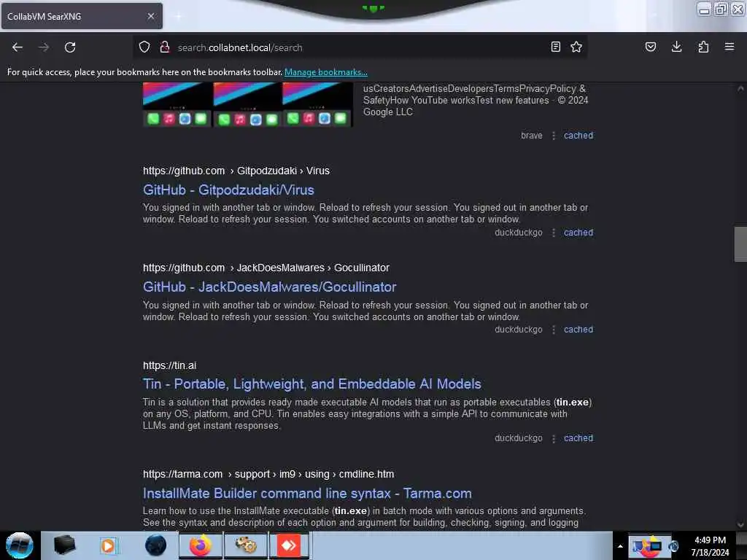Reload the current page
This screenshot has width=747, height=560.
pyautogui.click(x=70, y=47)
